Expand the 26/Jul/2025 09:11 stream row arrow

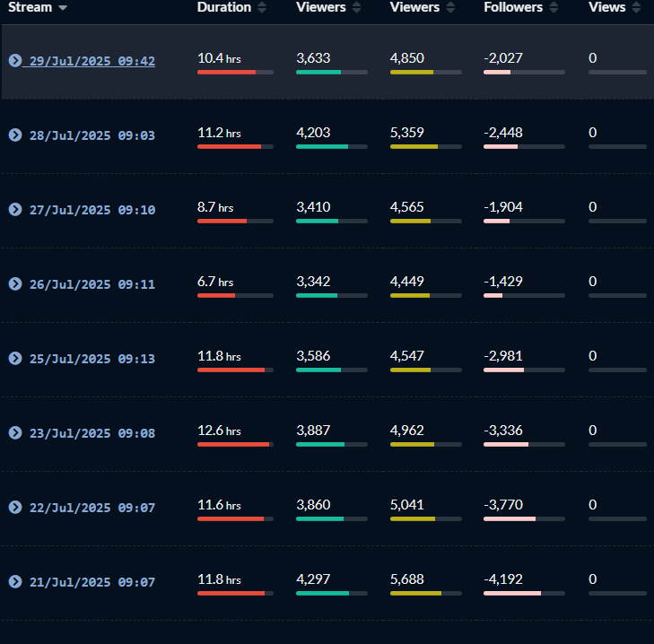coord(15,284)
